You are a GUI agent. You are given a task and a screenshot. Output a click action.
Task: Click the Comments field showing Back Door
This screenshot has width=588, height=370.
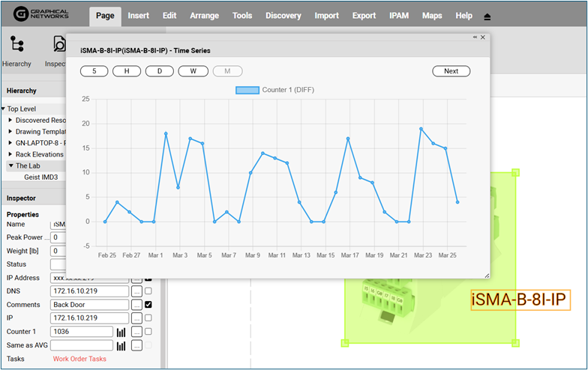pyautogui.click(x=90, y=305)
